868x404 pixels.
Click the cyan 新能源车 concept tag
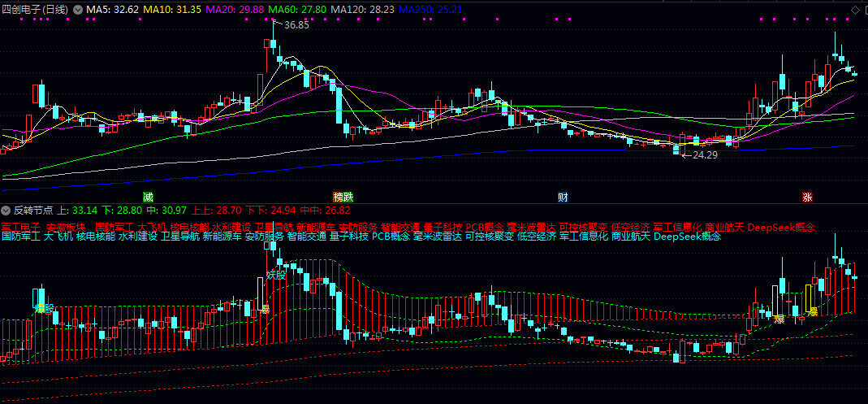(x=222, y=237)
